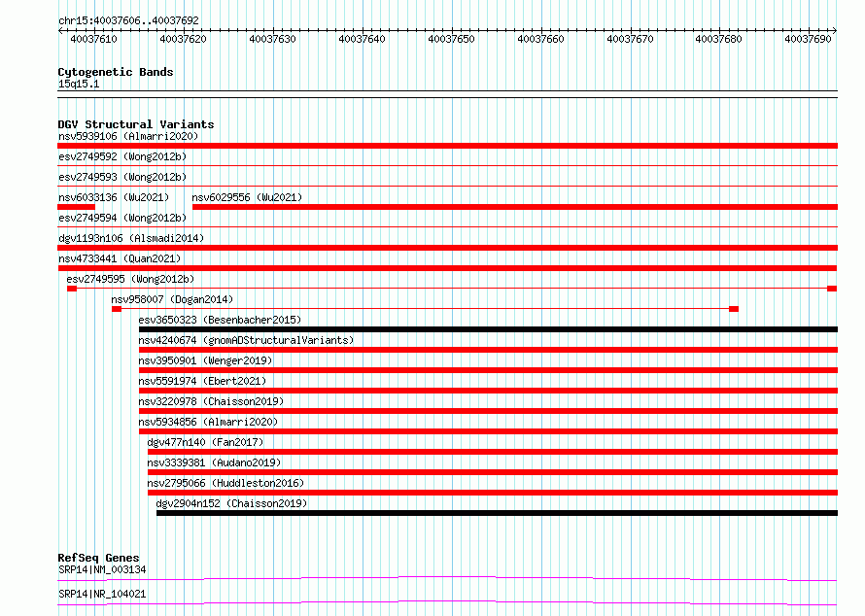Click the right red block of nsv958007
The height and width of the screenshot is (616, 865).
pos(734,309)
